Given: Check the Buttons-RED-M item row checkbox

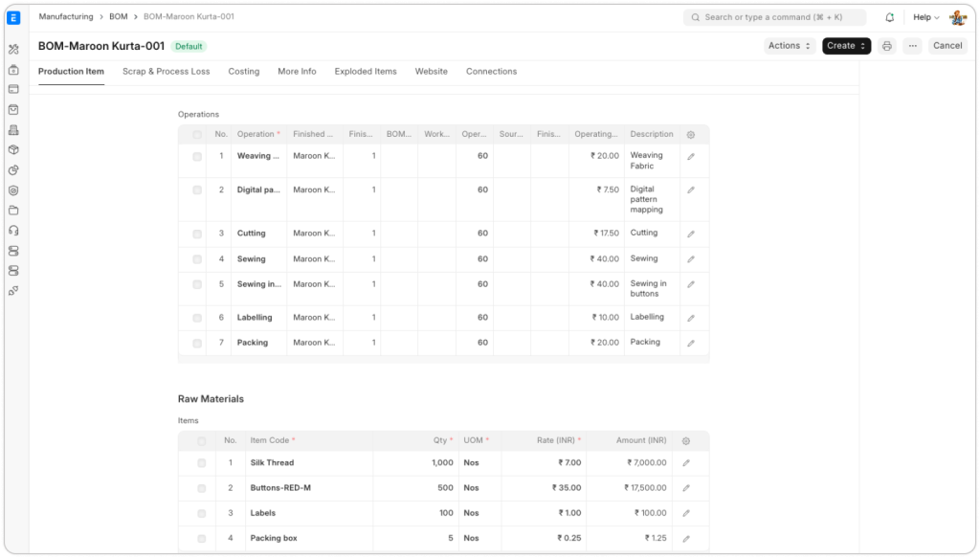Looking at the screenshot, I should point(201,488).
